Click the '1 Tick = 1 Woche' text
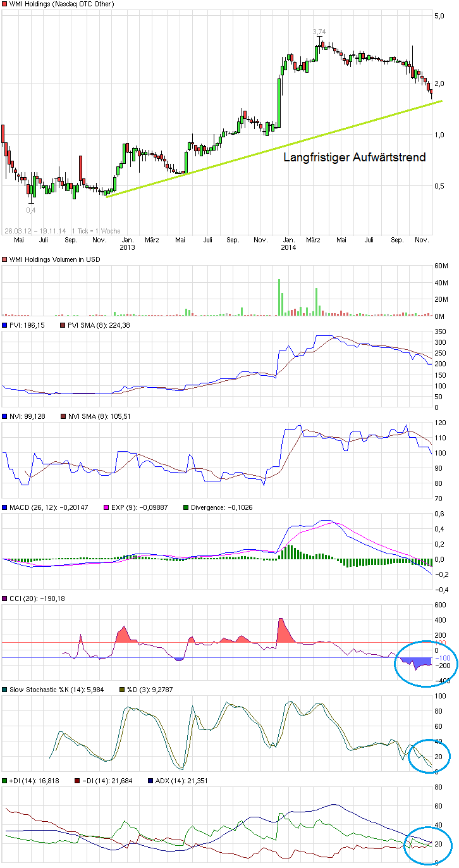Viewport: 459px width, 868px height. (96, 231)
